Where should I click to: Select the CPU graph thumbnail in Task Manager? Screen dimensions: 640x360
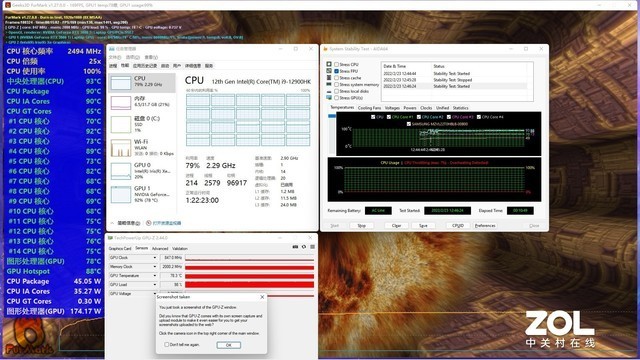pos(121,82)
